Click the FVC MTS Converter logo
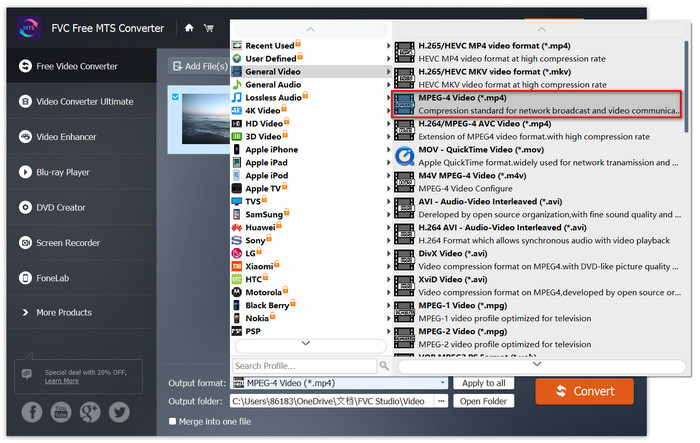Image resolution: width=700 pixels, height=443 pixels. (29, 28)
